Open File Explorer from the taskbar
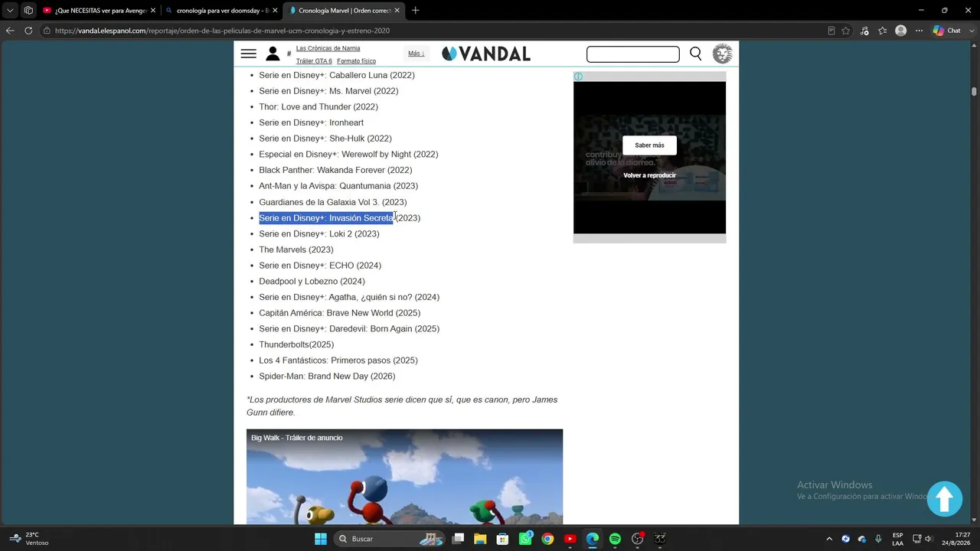980x551 pixels. 480,539
